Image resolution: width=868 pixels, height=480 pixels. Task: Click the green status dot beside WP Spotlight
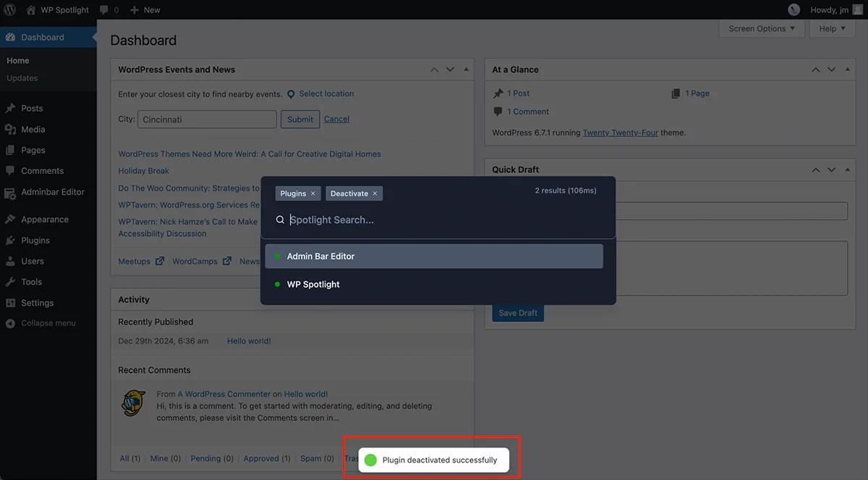tap(276, 284)
